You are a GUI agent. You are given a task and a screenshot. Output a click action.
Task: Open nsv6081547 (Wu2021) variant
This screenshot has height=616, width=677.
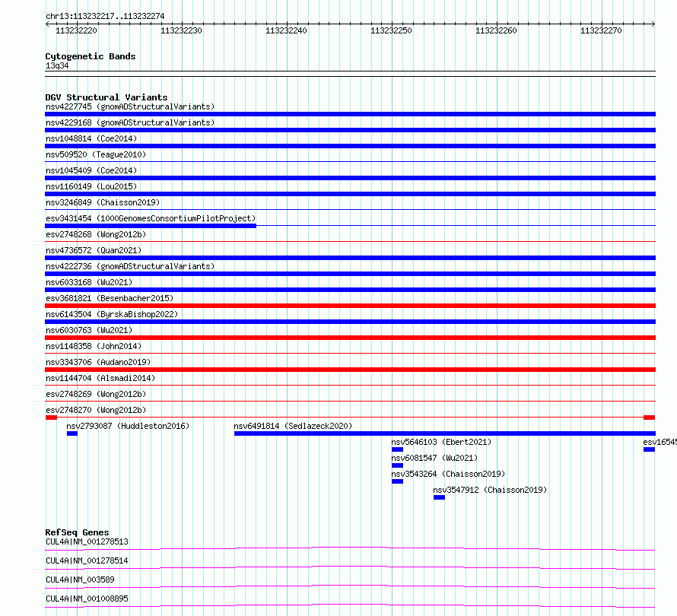pyautogui.click(x=434, y=458)
